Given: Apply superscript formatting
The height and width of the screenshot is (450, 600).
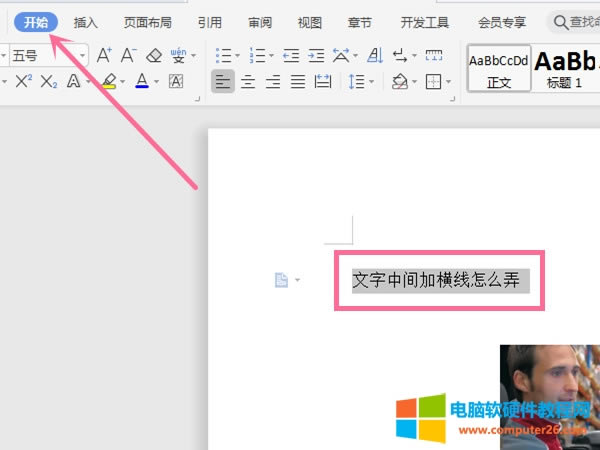Looking at the screenshot, I should point(24,81).
